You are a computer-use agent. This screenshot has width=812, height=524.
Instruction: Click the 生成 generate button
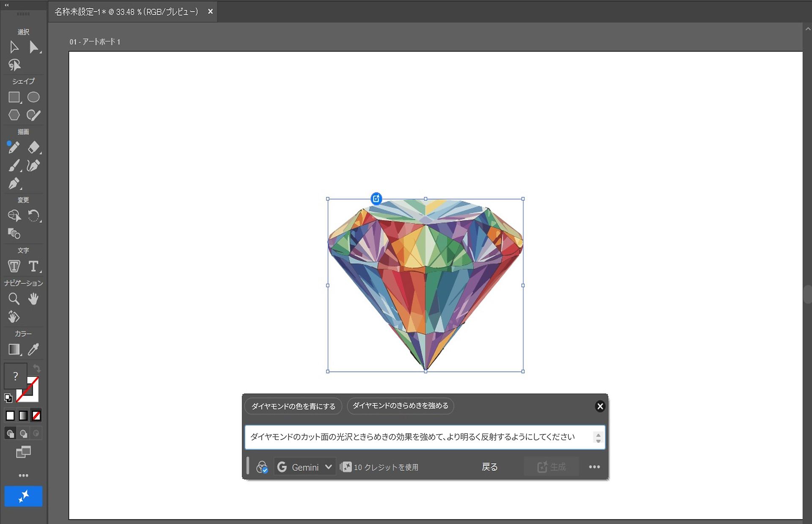coord(551,467)
